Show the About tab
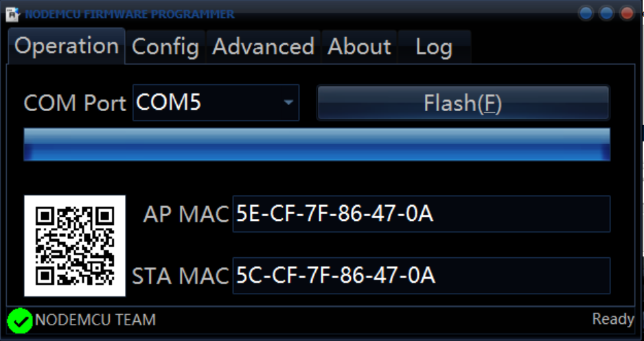This screenshot has height=341, width=644. (359, 47)
